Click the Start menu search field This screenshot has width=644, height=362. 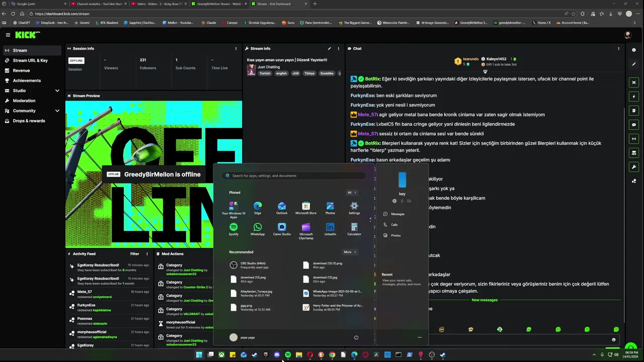[293, 176]
